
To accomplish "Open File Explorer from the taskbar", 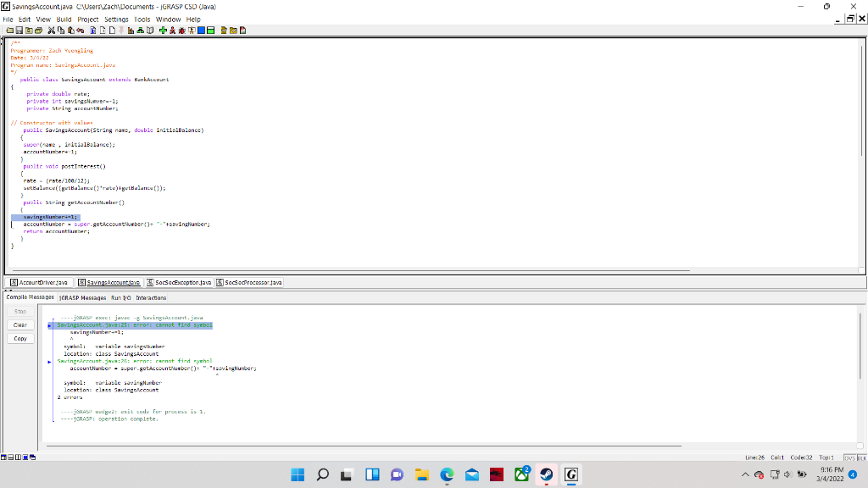I will (422, 474).
